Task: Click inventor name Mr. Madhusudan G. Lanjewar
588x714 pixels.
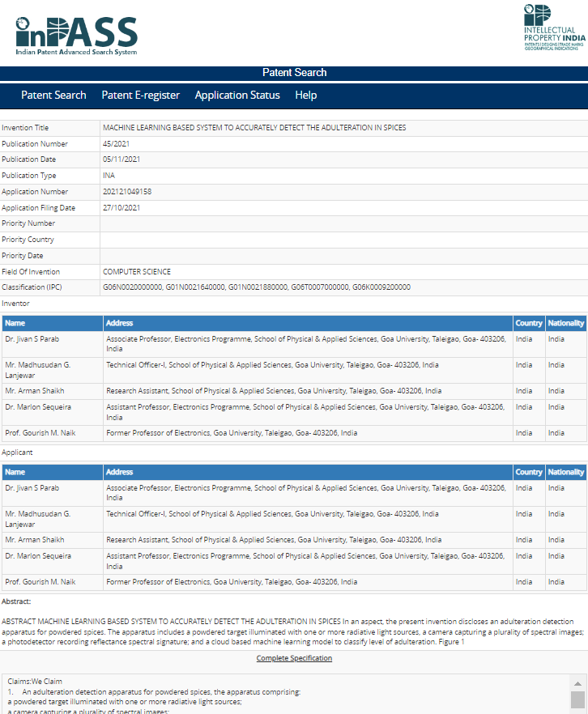Action: click(x=38, y=370)
